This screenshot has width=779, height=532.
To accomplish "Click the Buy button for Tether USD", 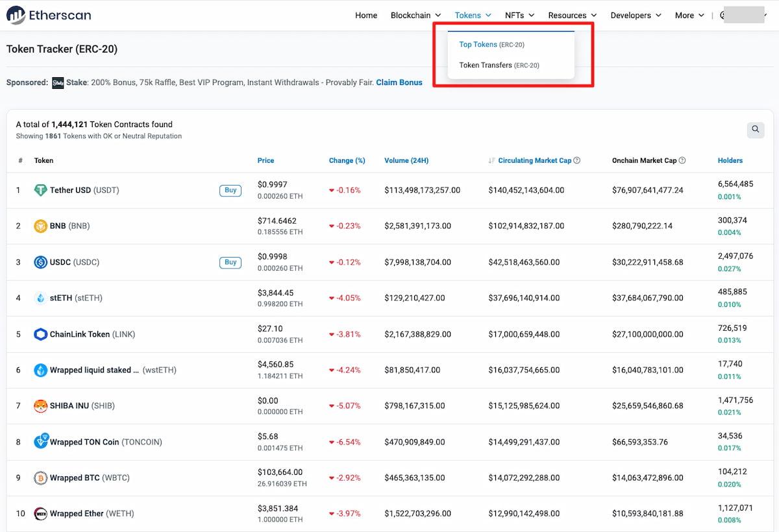I will click(230, 190).
